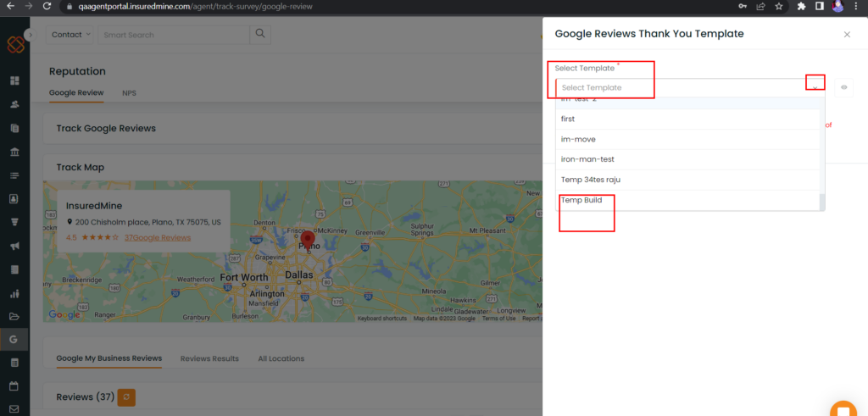Image resolution: width=868 pixels, height=416 pixels.
Task: Choose 'iron-man-test' from template list
Action: pyautogui.click(x=687, y=159)
